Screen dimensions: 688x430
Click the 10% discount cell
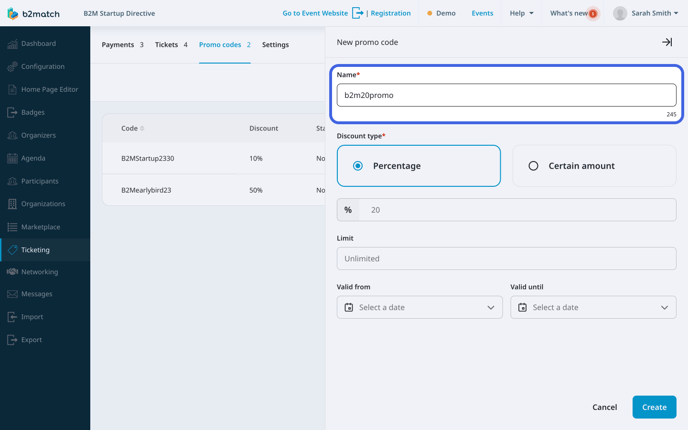[x=256, y=158]
